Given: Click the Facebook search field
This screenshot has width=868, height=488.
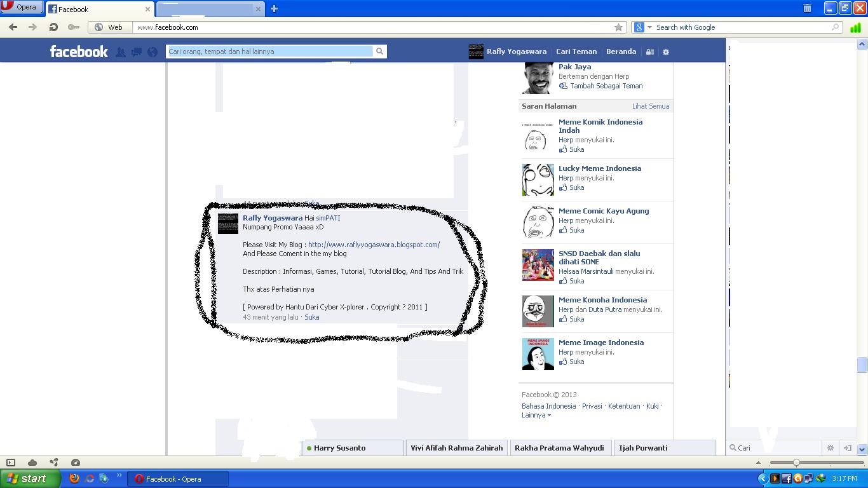Looking at the screenshot, I should pos(269,51).
